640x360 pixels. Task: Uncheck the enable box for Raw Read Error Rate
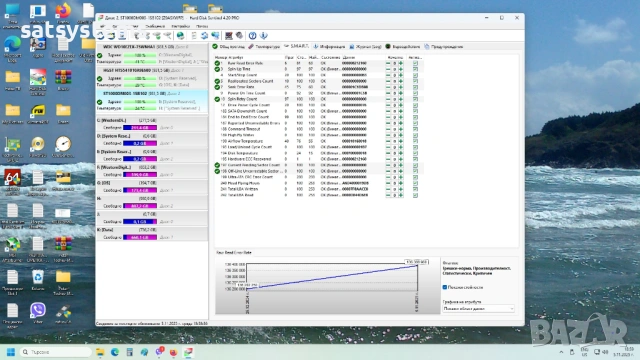[x=415, y=63]
